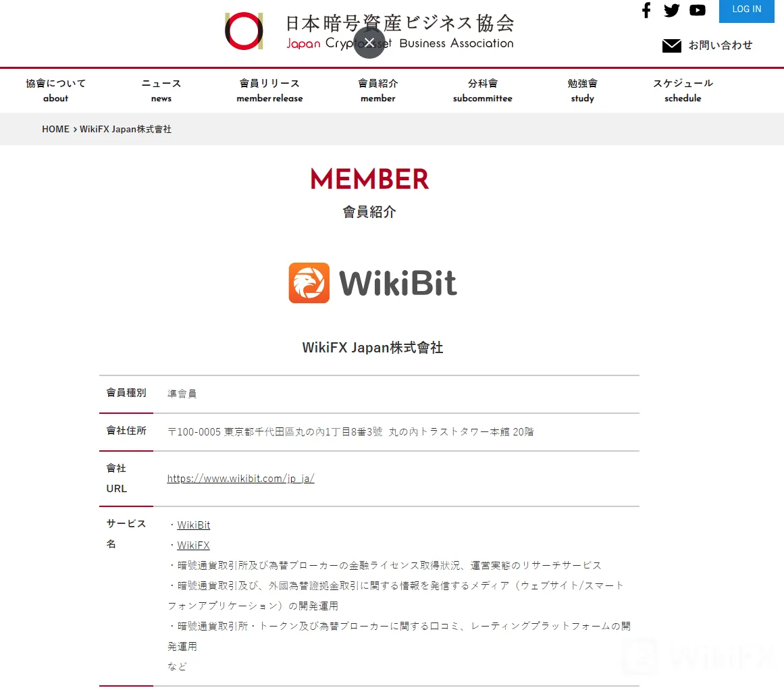Click the line mentioning 外國為替證拠金取引
Screen dimensions: 784x690
pyautogui.click(x=396, y=595)
